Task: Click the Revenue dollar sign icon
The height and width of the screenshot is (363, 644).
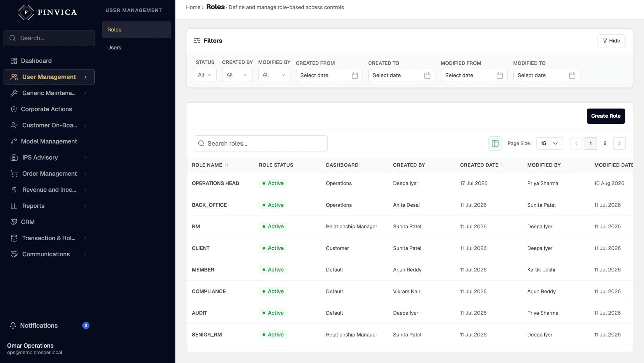Action: point(14,190)
